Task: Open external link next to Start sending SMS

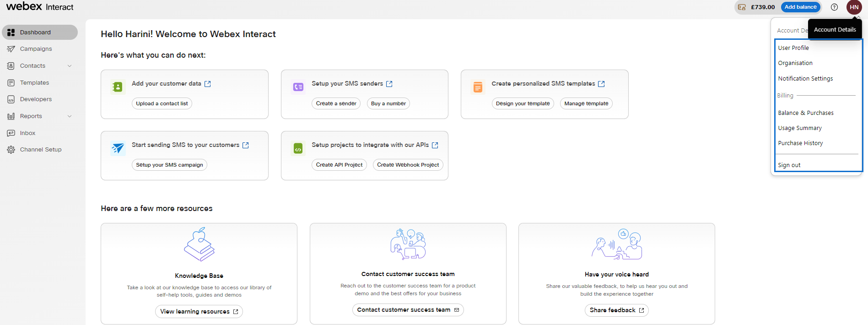Action: (246, 145)
